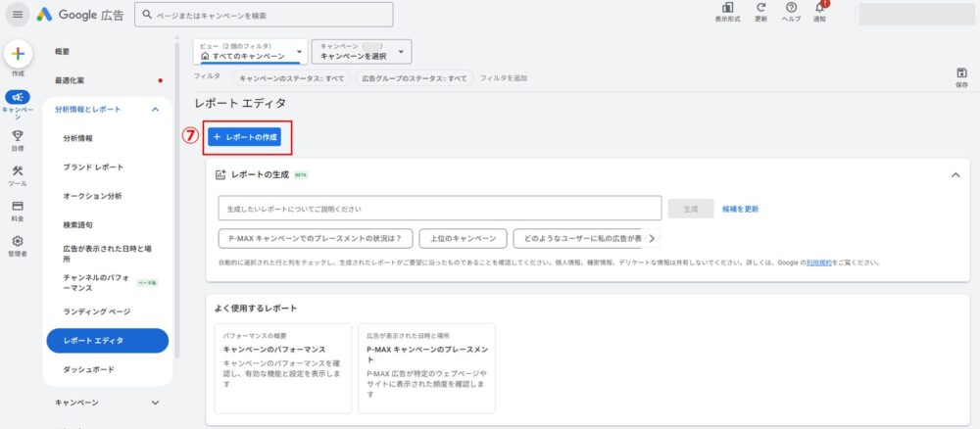Open the Billing card icon
The height and width of the screenshot is (429, 980).
(x=18, y=207)
